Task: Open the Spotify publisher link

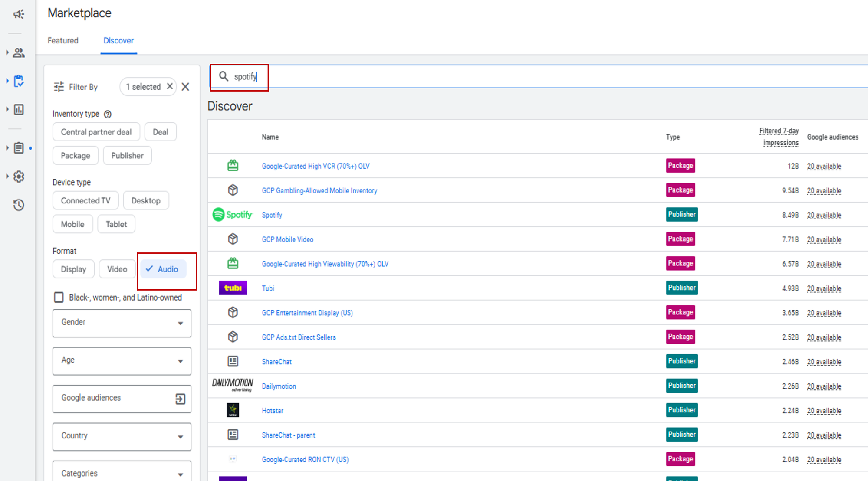Action: pos(272,215)
